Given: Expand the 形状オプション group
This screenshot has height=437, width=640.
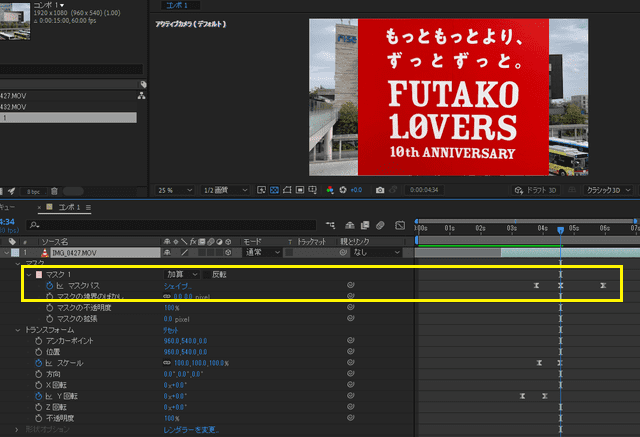Looking at the screenshot, I should [x=17, y=429].
